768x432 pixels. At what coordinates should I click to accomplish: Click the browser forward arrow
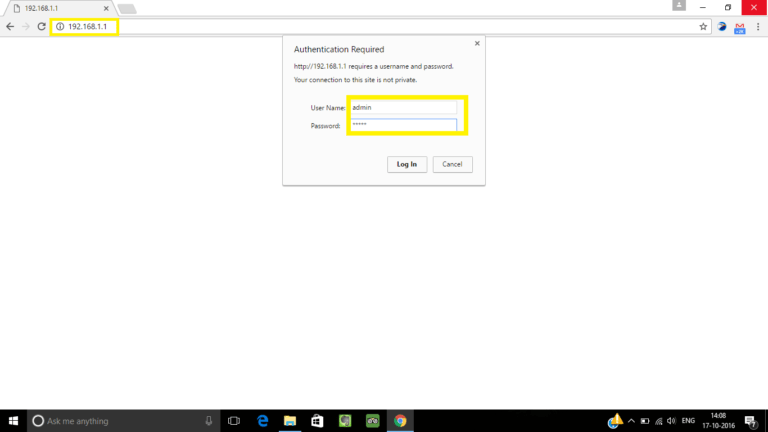[26, 27]
